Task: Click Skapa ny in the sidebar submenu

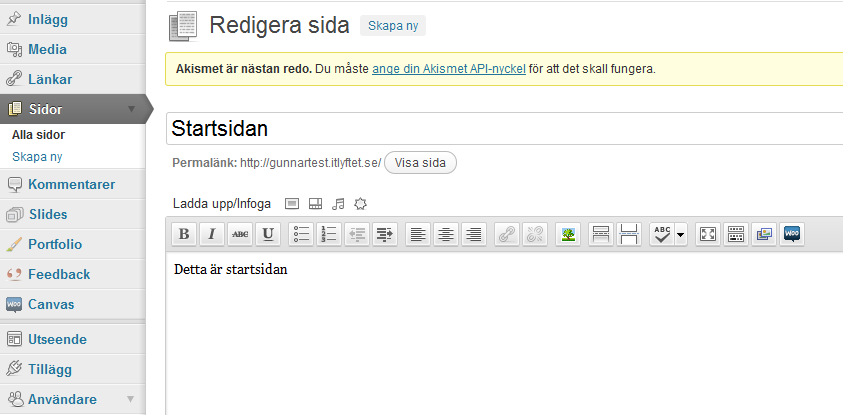Action: (x=37, y=157)
